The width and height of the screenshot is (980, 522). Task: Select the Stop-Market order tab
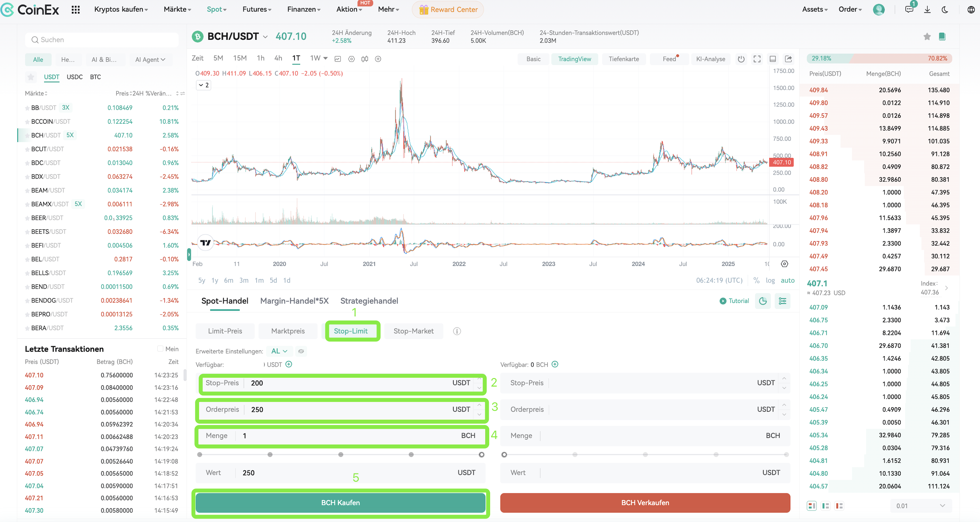tap(413, 331)
